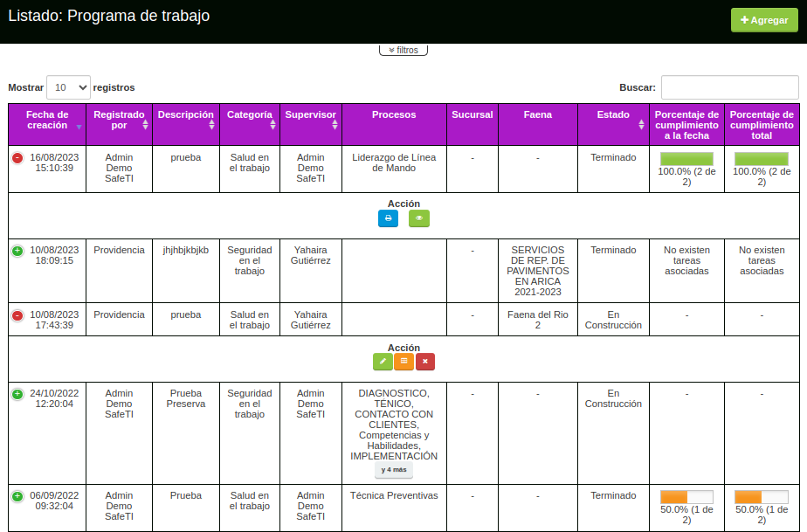Image resolution: width=807 pixels, height=532 pixels.
Task: Click 50% a la fecha bar, 06/09/2022 row
Action: [686, 497]
